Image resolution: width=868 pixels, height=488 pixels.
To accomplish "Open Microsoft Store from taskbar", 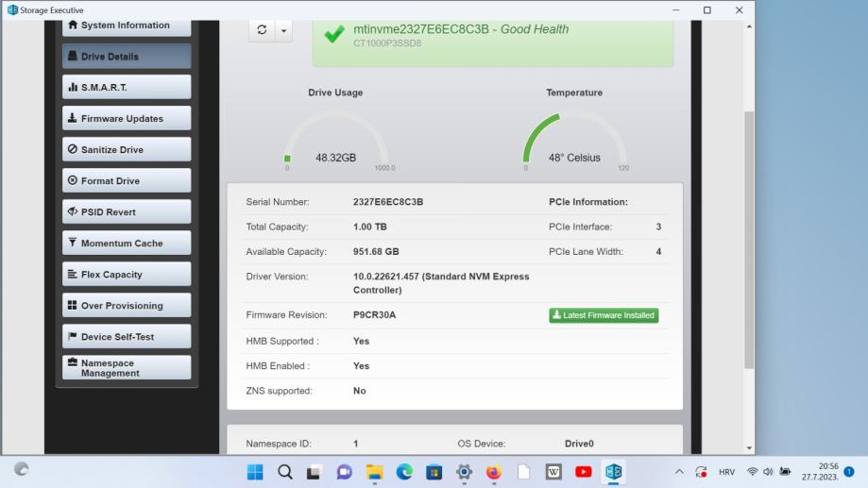I will click(434, 472).
